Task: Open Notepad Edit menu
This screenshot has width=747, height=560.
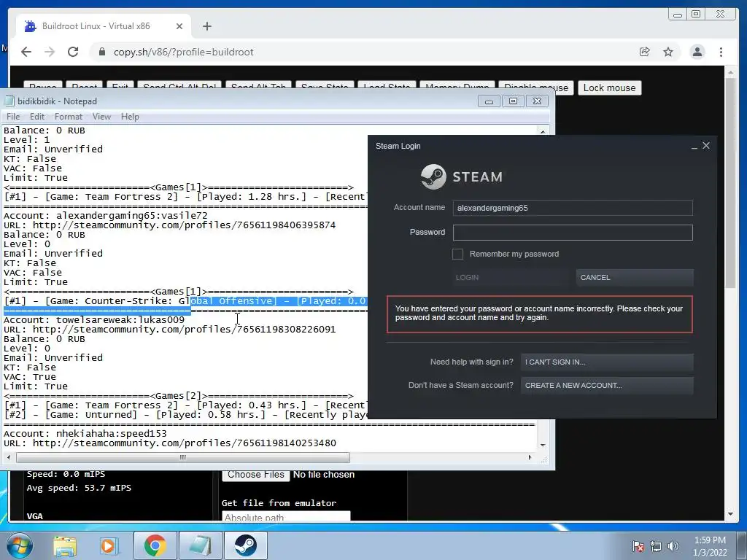Action: point(36,117)
